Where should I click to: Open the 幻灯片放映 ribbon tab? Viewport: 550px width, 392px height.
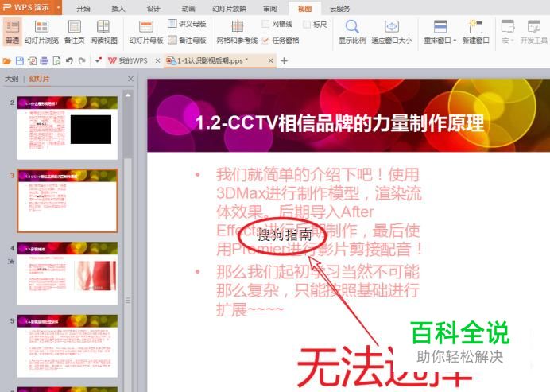click(230, 9)
